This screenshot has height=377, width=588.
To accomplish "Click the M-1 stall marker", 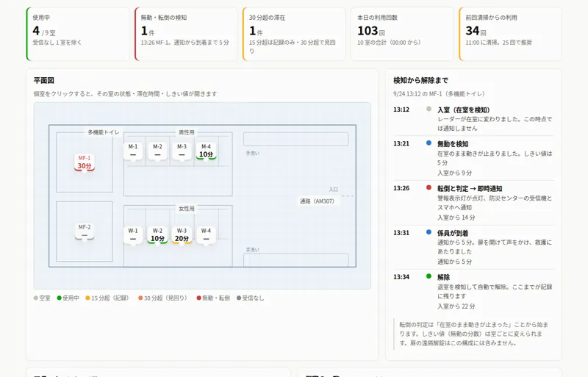I will pyautogui.click(x=133, y=151).
